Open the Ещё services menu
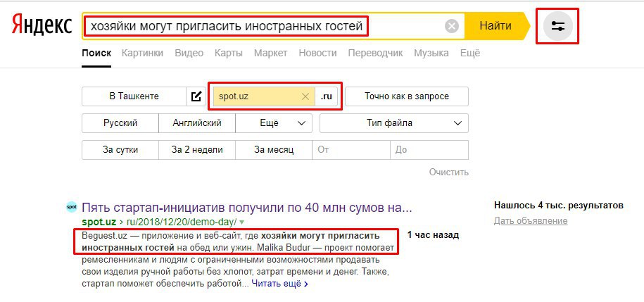 470,53
